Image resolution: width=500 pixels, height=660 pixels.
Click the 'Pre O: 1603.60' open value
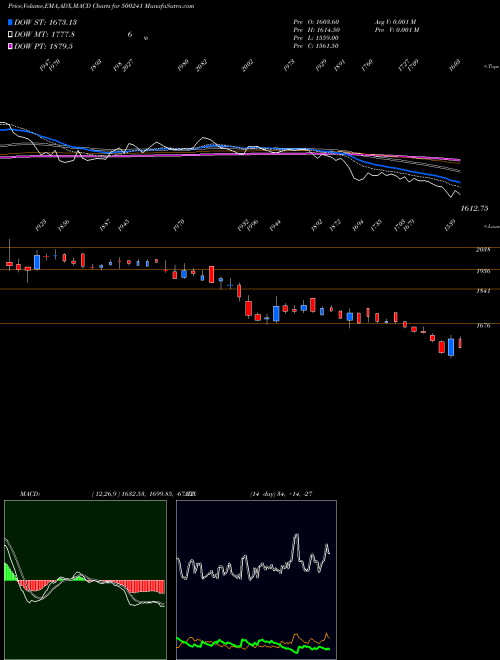(316, 22)
